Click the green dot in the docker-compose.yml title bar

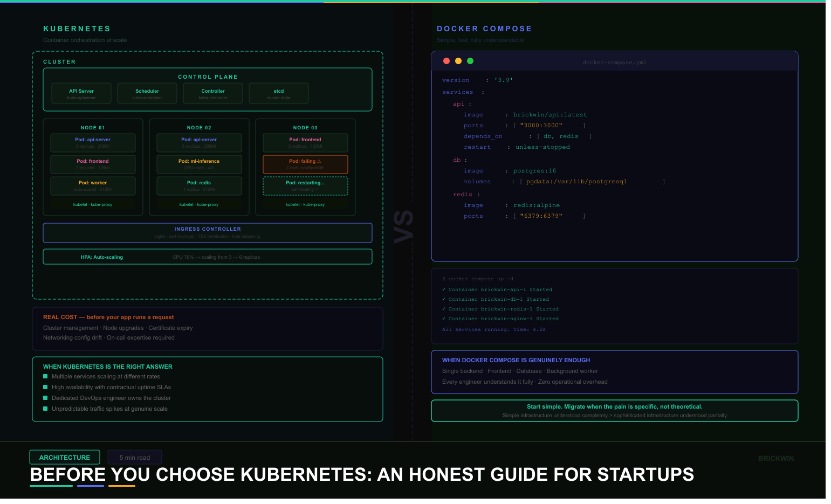tap(470, 61)
